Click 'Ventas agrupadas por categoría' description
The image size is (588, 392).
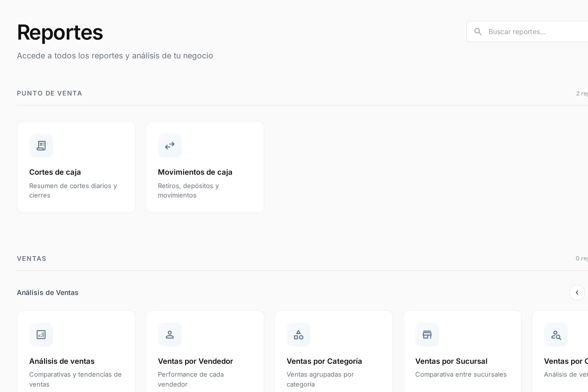(320, 379)
